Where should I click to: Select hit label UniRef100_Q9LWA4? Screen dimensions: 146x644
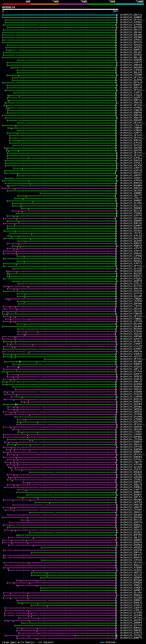tap(131, 326)
